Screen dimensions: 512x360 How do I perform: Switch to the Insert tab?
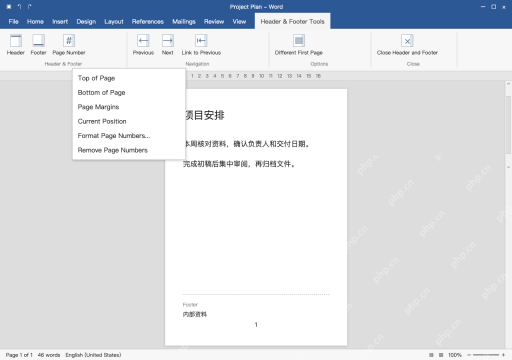click(60, 22)
